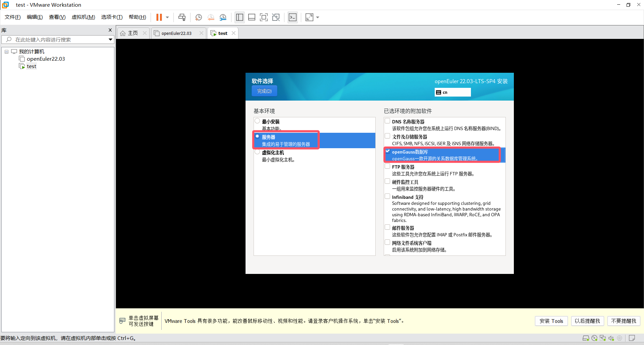Open the snapshot manager wrench-clock icon
Screen dimensions: 644x345
(223, 17)
